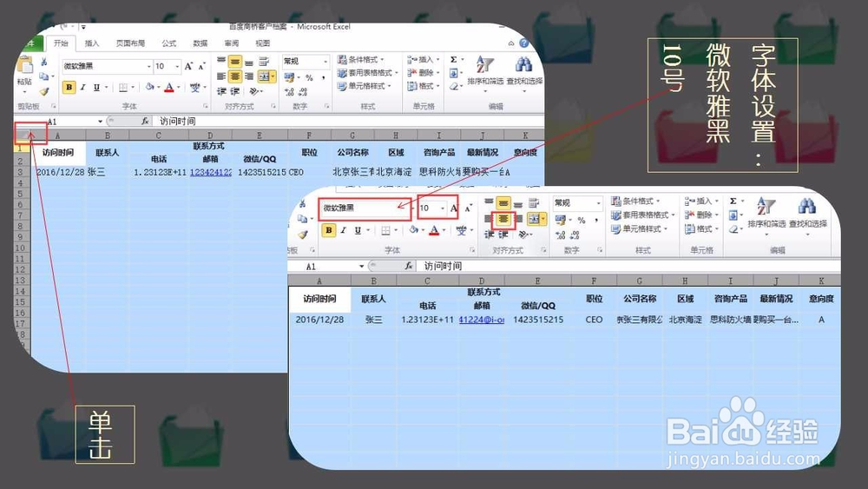Switch to 公式 ribbon tab
This screenshot has height=489, width=868.
[x=169, y=43]
